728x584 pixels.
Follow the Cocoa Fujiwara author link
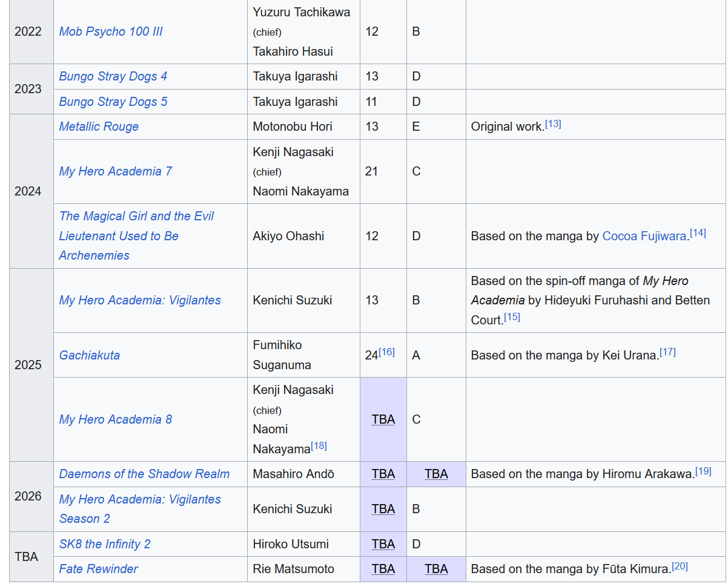tap(644, 236)
